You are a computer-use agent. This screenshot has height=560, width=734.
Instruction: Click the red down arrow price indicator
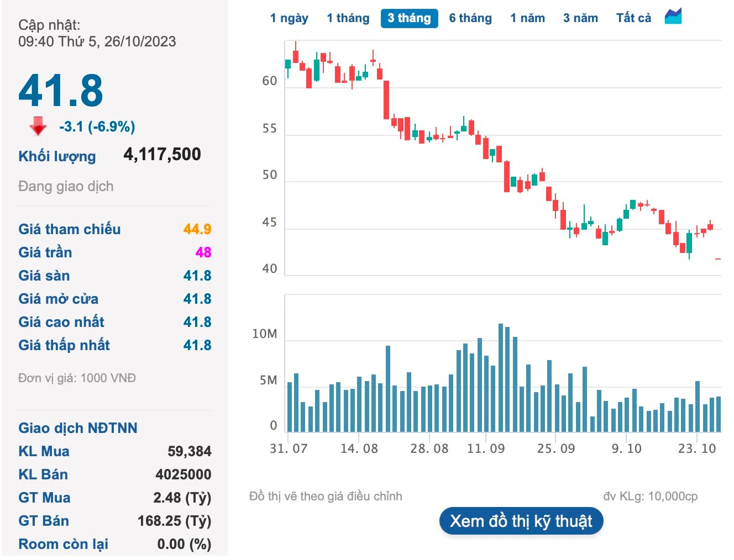(x=38, y=126)
